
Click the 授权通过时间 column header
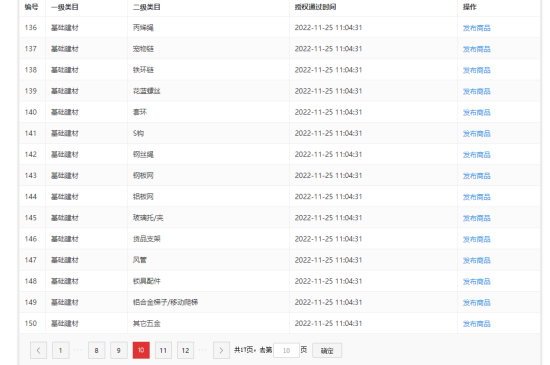pos(315,7)
